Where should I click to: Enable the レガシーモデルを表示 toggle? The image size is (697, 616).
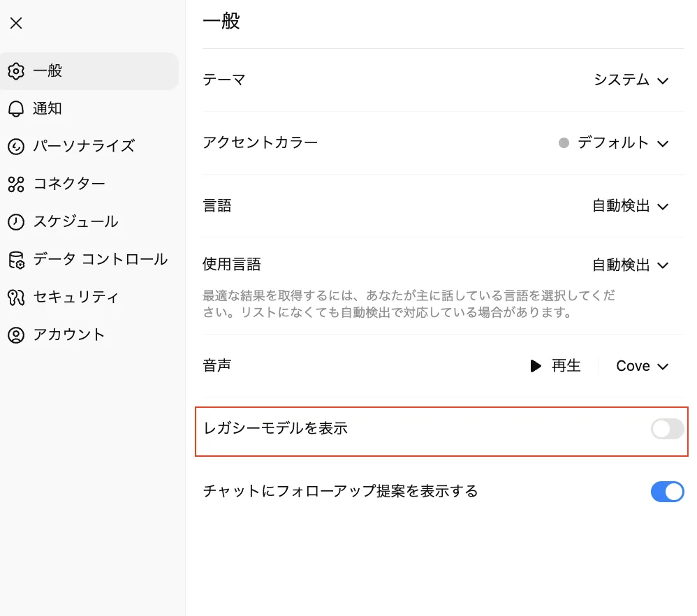[667, 429]
